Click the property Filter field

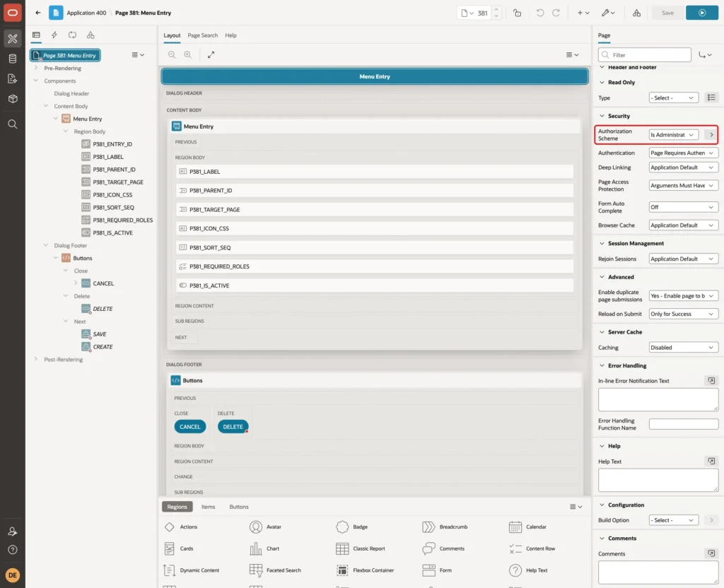point(645,55)
